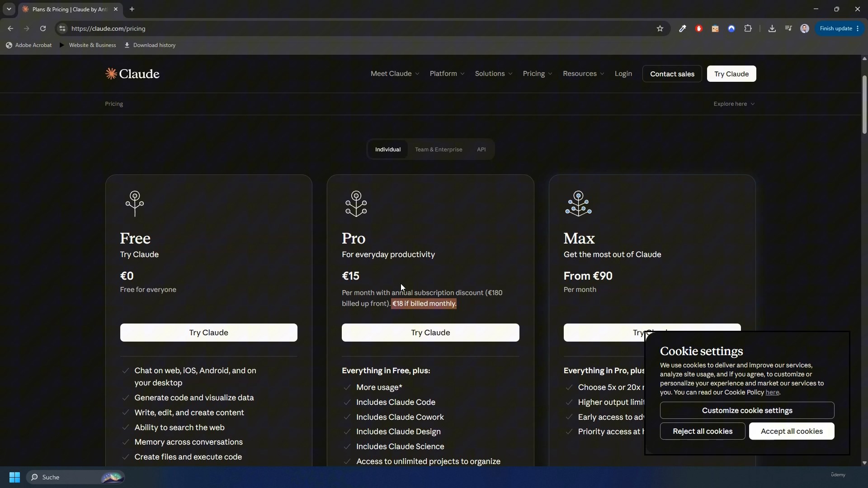Click the Windows taskbar Suche search box

[x=75, y=477]
